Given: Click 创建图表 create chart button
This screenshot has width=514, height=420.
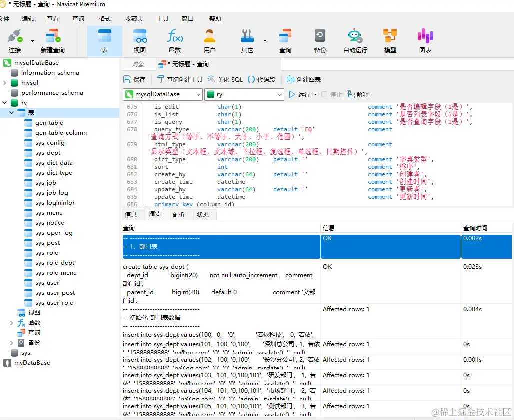Looking at the screenshot, I should 304,79.
